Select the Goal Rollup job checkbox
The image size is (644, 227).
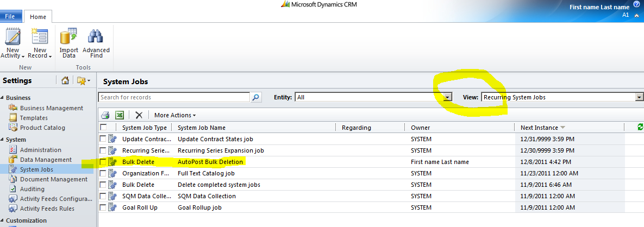(x=103, y=207)
